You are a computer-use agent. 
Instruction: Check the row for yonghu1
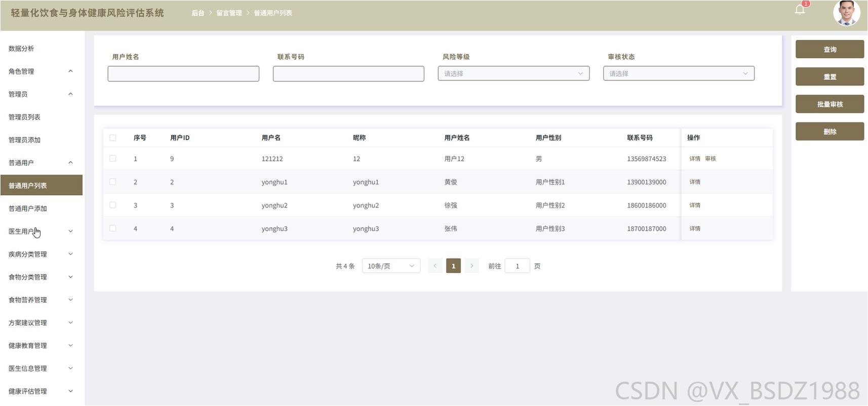(x=113, y=182)
